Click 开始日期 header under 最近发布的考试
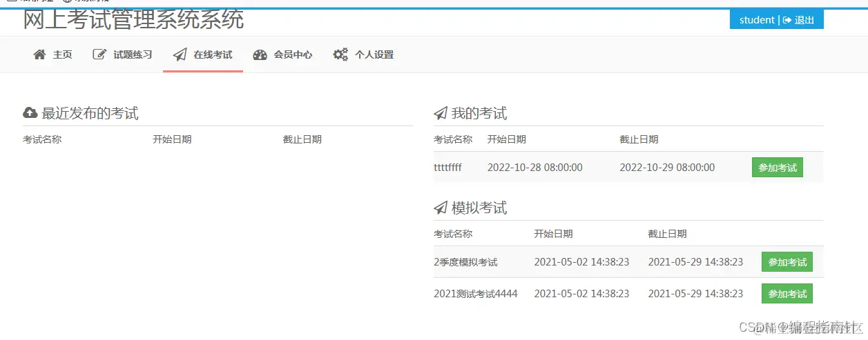Viewport: 868px width, 340px height. tap(172, 139)
